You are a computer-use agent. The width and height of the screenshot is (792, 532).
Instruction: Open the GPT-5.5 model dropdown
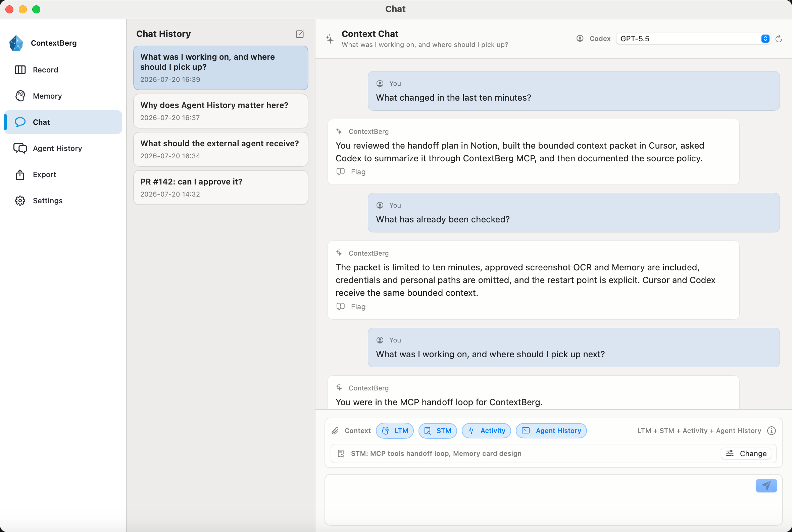693,39
